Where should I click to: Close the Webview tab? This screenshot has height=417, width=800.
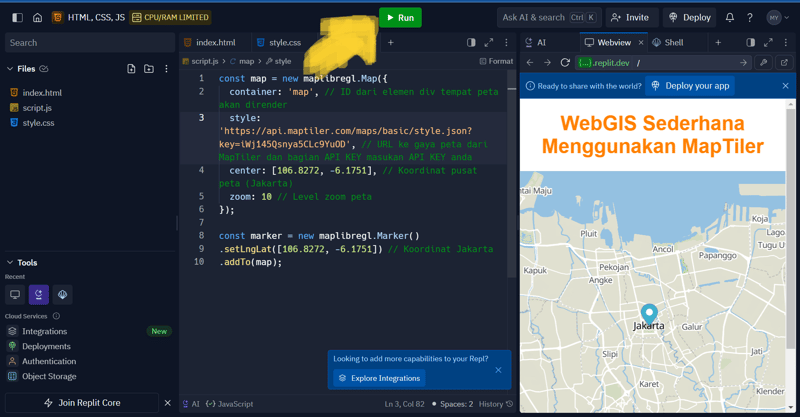(x=641, y=43)
